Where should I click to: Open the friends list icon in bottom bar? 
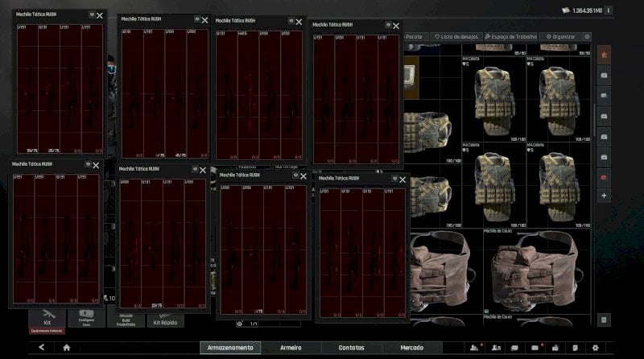(x=496, y=348)
